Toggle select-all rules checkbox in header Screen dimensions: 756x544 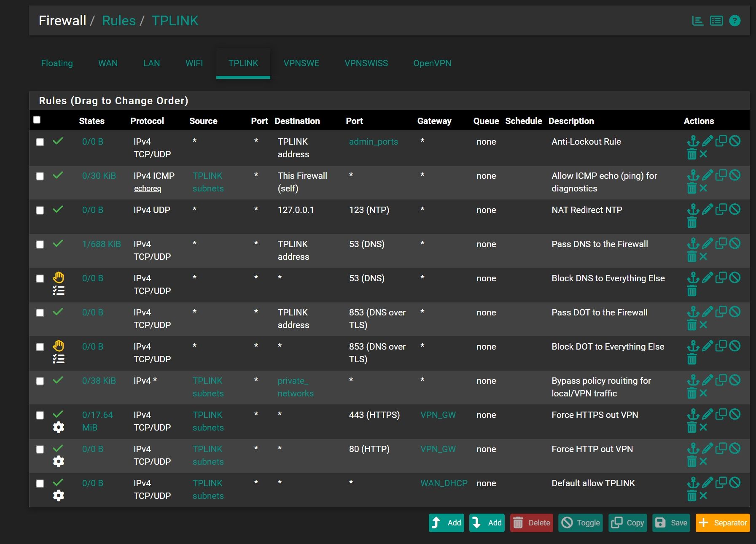37,120
